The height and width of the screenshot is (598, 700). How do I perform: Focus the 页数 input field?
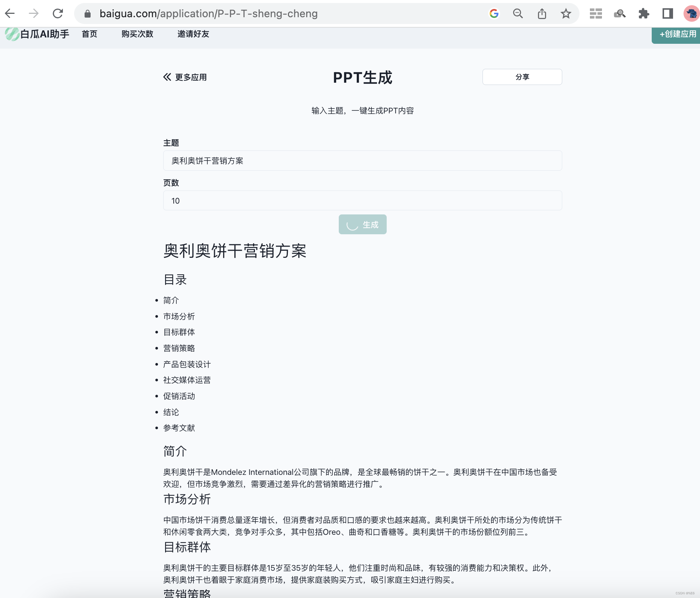click(x=362, y=201)
